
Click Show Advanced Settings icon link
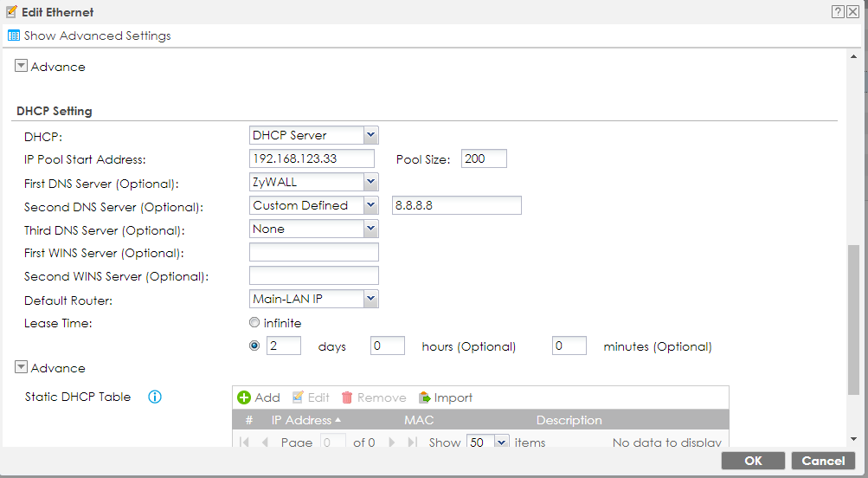[14, 36]
